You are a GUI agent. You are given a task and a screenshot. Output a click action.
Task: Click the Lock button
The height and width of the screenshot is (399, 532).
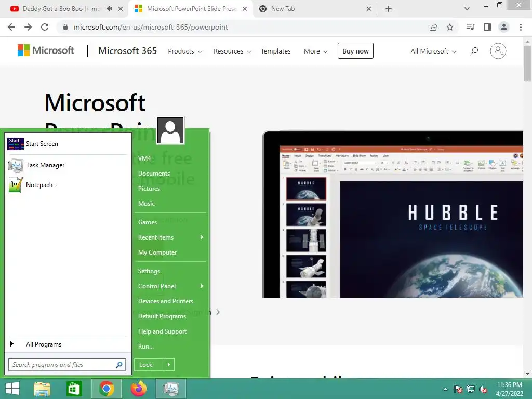point(149,365)
